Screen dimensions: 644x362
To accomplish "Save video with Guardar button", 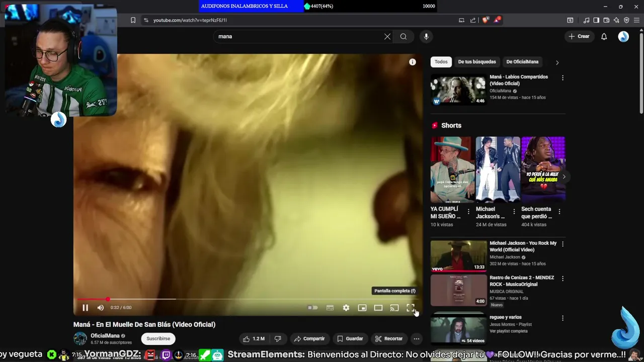I will point(350,339).
